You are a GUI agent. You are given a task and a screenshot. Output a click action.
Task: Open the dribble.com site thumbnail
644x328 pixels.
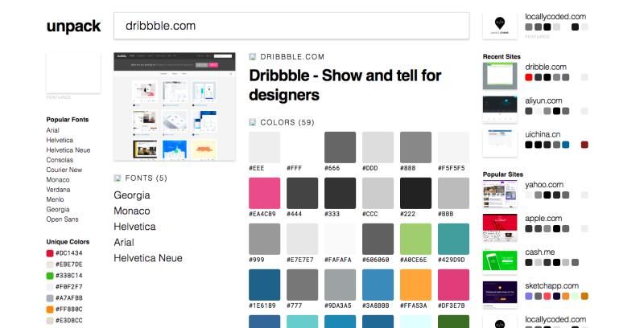(500, 76)
